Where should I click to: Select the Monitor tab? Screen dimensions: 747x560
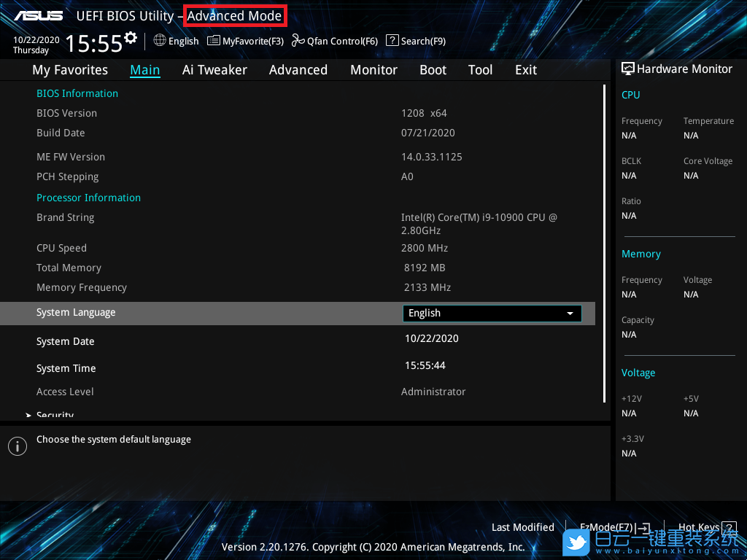[373, 70]
